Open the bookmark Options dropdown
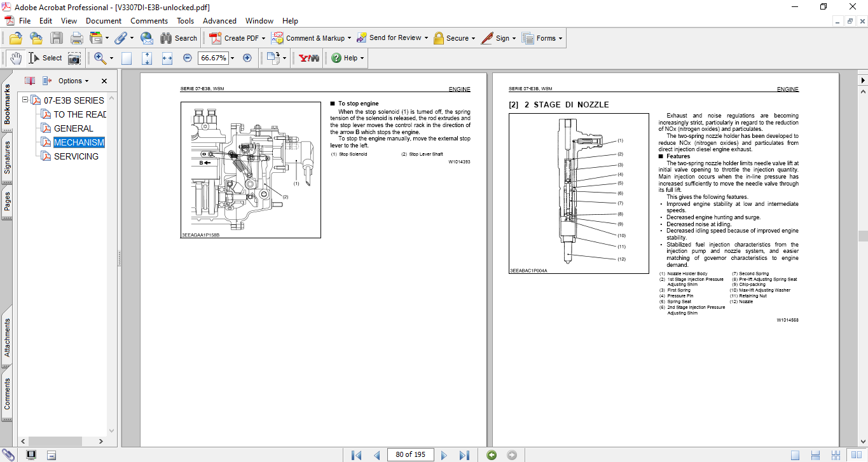 click(73, 81)
